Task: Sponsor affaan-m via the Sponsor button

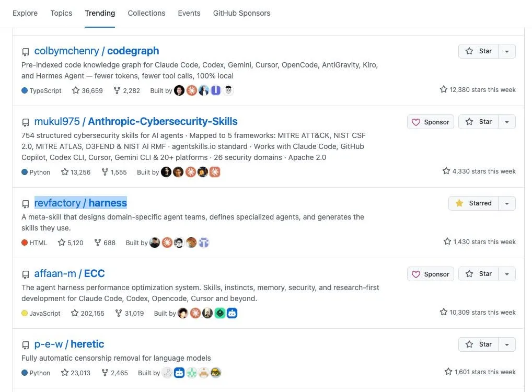Action: [431, 274]
